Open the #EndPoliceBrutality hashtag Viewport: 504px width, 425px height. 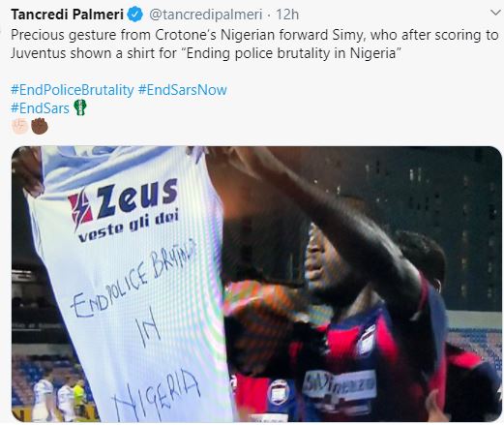[73, 90]
